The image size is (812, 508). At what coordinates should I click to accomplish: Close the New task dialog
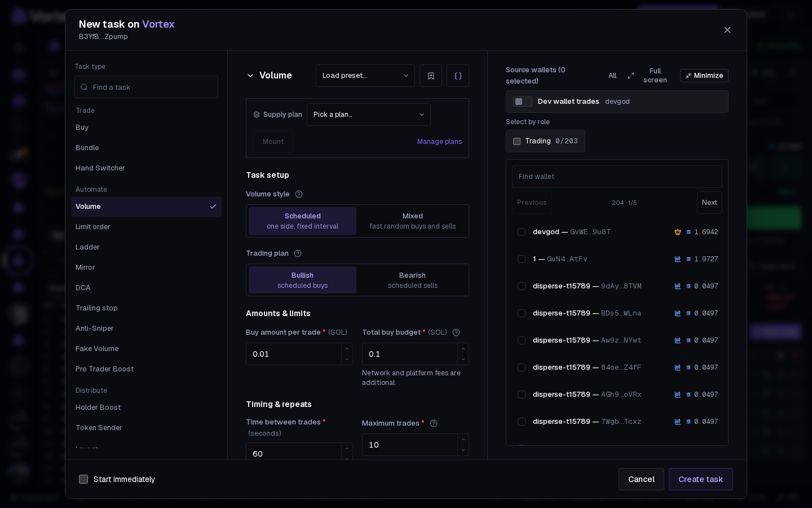[x=727, y=30]
